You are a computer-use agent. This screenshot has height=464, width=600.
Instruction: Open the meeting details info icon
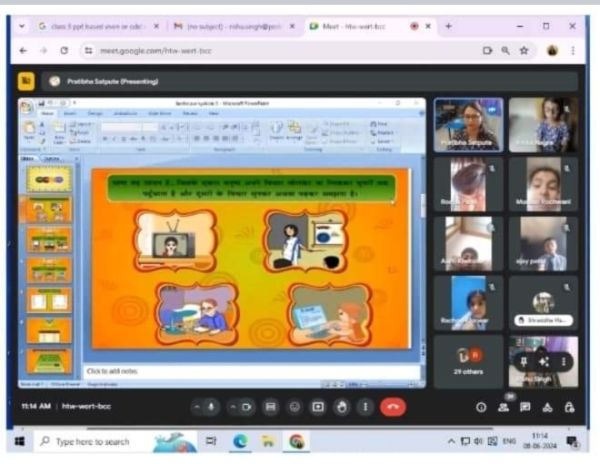[x=480, y=407]
